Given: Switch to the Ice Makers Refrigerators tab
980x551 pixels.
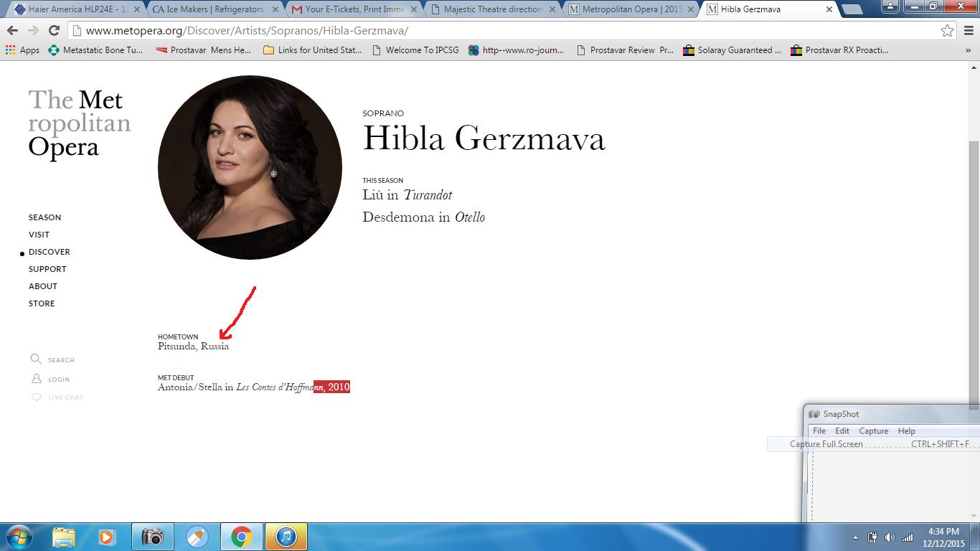Looking at the screenshot, I should click(215, 9).
